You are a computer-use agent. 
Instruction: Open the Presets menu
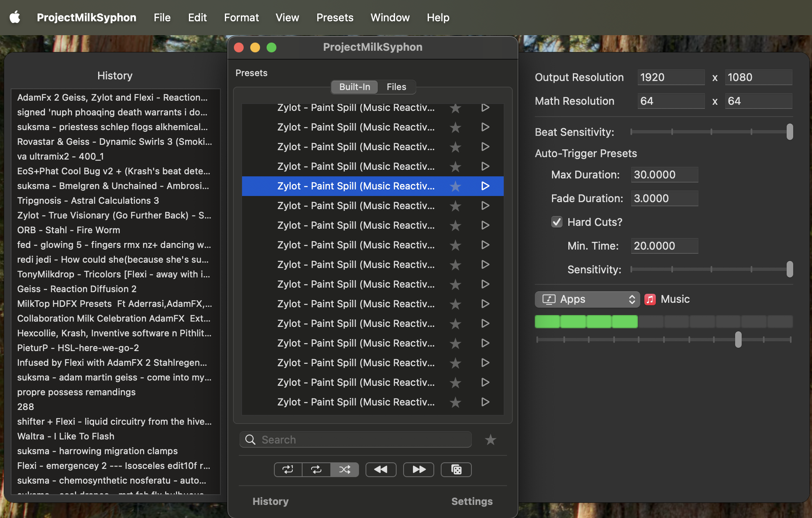(x=335, y=18)
